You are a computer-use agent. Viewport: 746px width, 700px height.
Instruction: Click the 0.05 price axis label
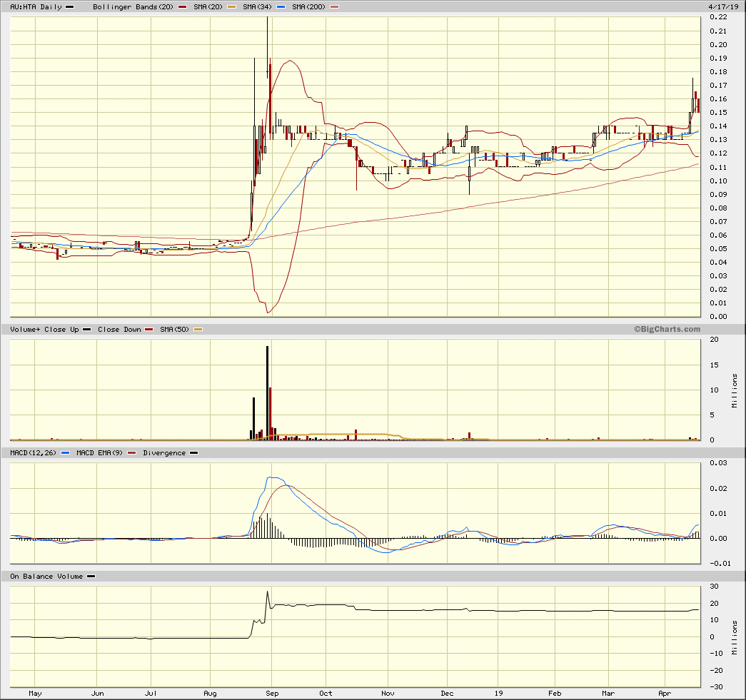[x=718, y=249]
